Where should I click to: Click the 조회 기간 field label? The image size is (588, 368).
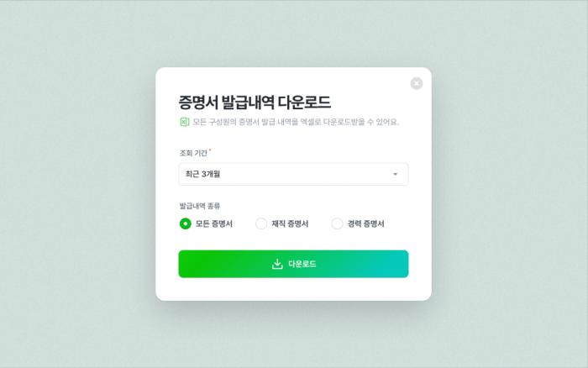pyautogui.click(x=193, y=153)
